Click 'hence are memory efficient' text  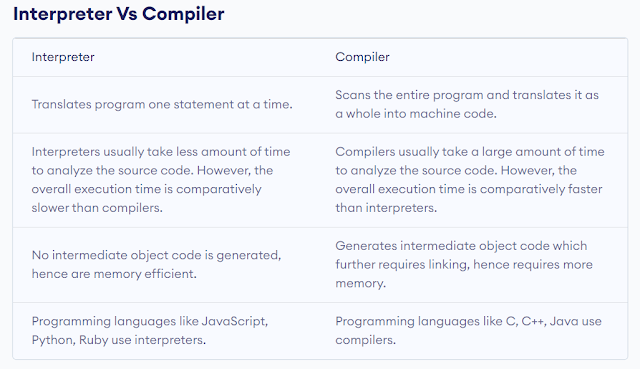[x=114, y=274]
